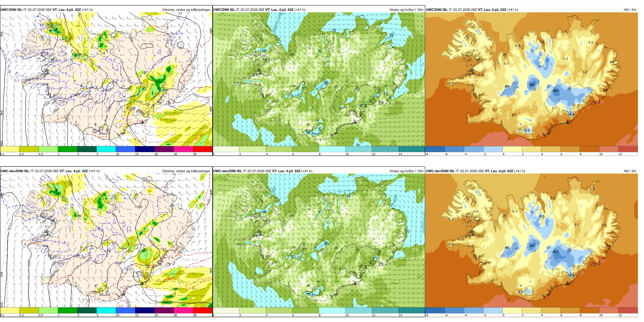Click the -6.2 value on bottom temperature map

[x=532, y=246]
